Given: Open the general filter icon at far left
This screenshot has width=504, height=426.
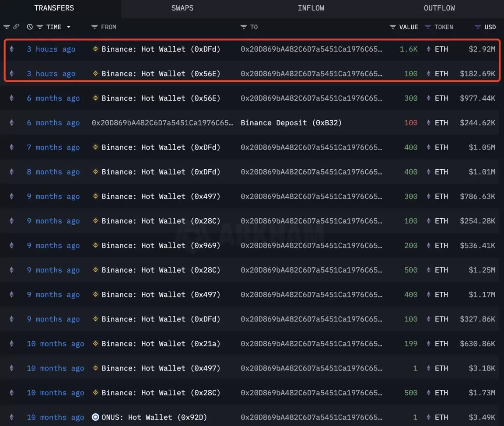Looking at the screenshot, I should (x=7, y=27).
